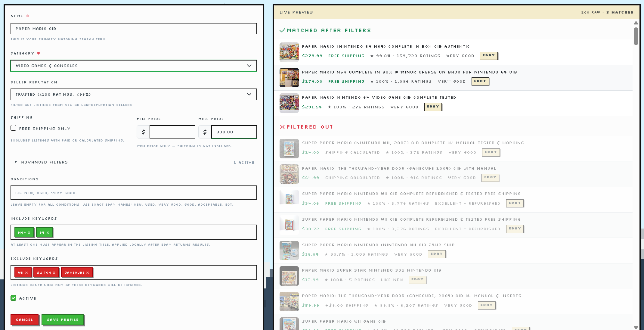Click the 'Matched After Filters' heading
The height and width of the screenshot is (330, 644).
click(325, 30)
